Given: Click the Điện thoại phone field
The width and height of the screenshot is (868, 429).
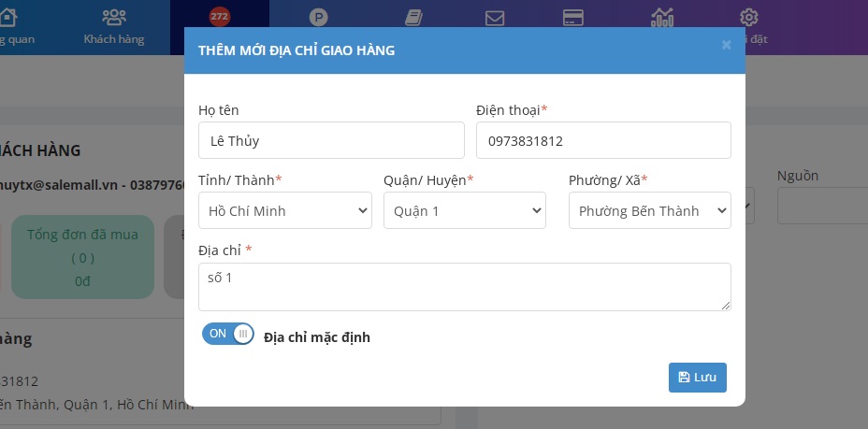Looking at the screenshot, I should tap(603, 141).
